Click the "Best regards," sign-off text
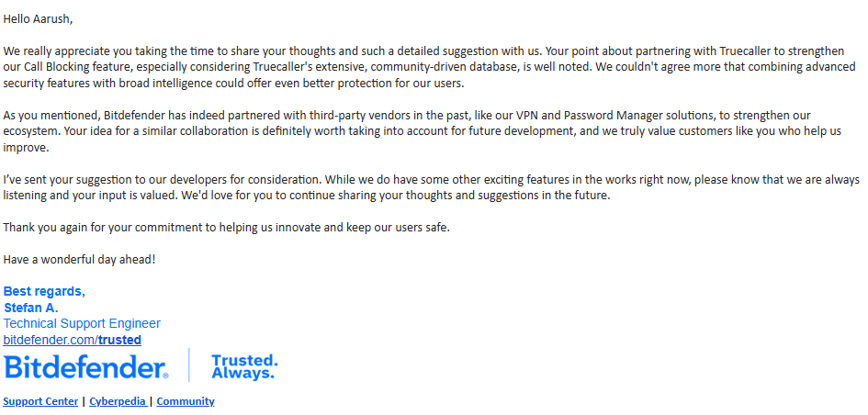Viewport: 868px width, 415px height. click(x=44, y=292)
